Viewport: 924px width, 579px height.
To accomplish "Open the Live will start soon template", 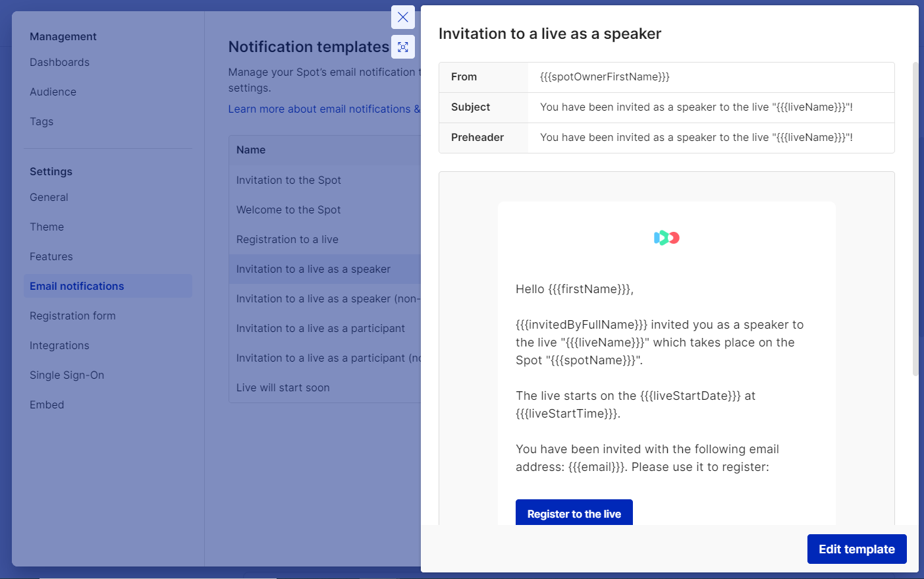I will 283,388.
